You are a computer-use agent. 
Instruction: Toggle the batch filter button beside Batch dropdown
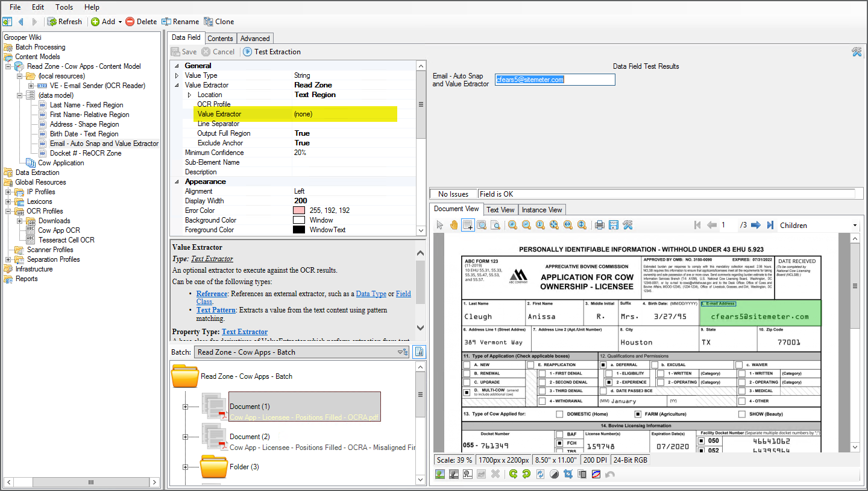[x=419, y=352]
